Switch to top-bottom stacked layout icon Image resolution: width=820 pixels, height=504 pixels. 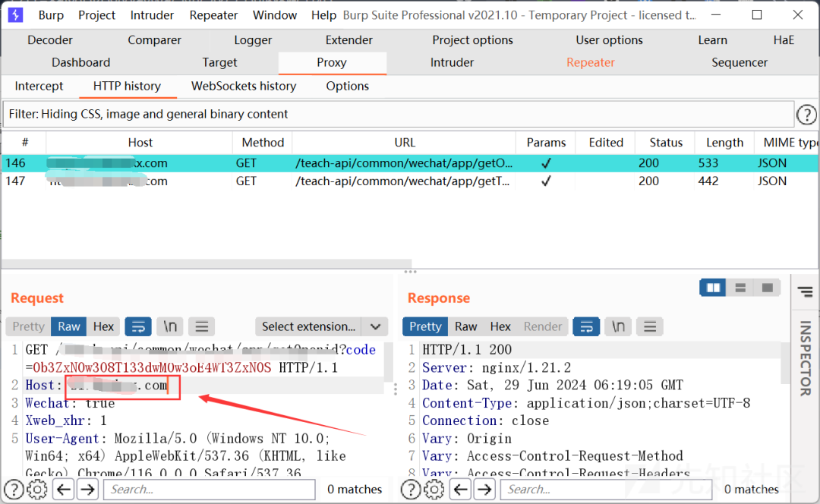(740, 288)
